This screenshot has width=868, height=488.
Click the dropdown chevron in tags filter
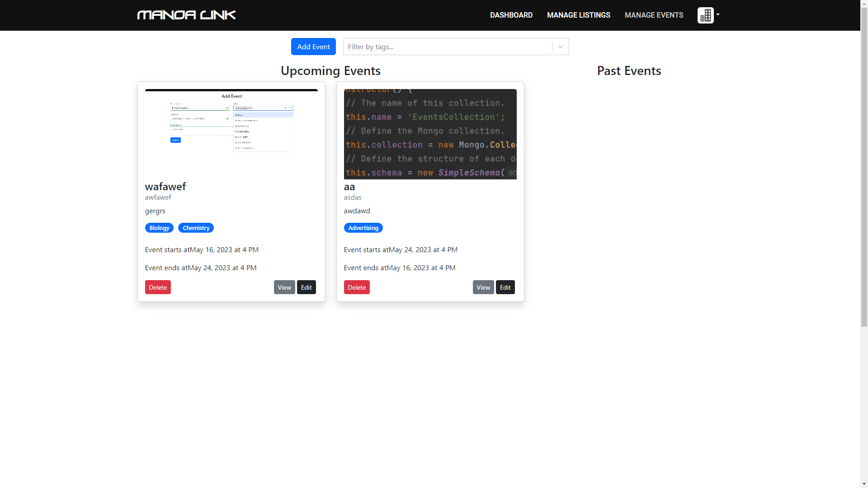[x=560, y=47]
